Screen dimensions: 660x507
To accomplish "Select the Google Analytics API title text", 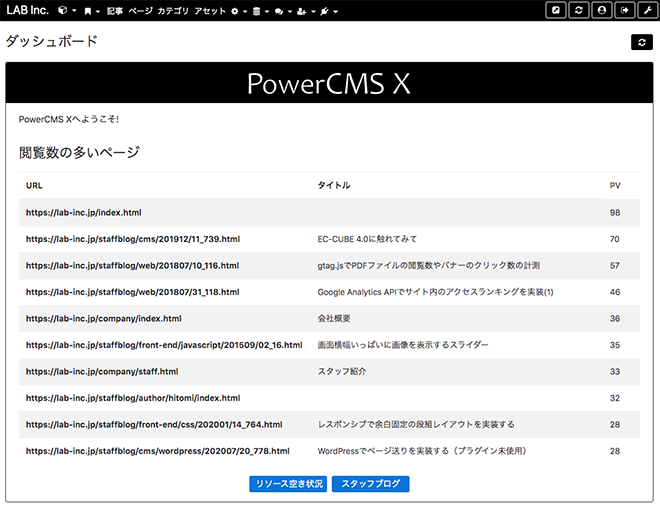I will point(435,292).
